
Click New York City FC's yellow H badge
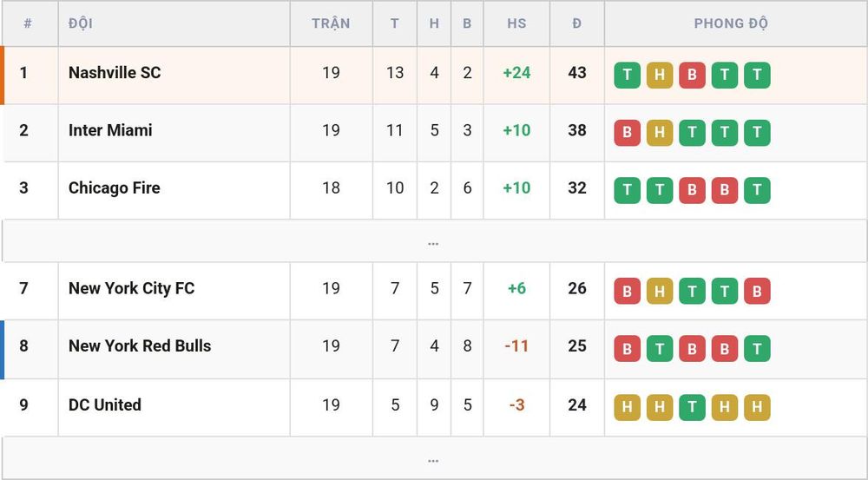point(660,291)
